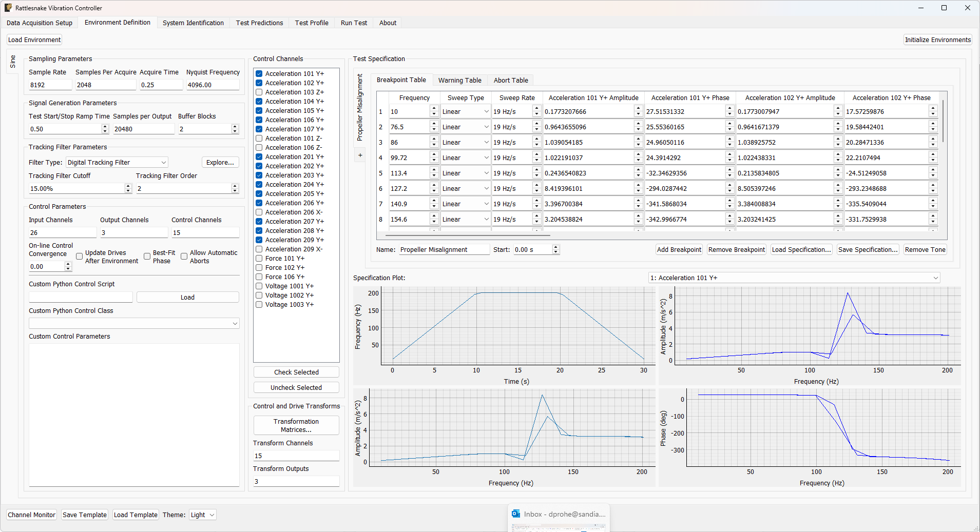The image size is (980, 532).
Task: Open the Channel Monitor
Action: [x=31, y=515]
